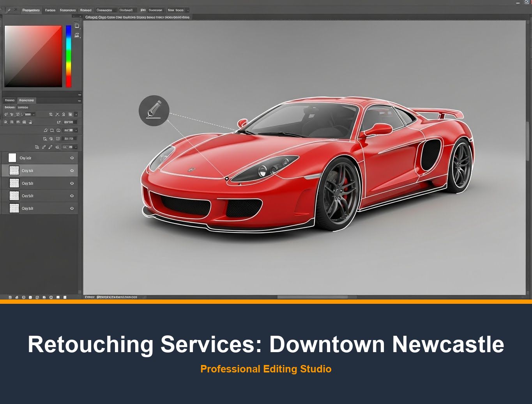Open the dropdown next to the opacity value

pyautogui.click(x=76, y=130)
